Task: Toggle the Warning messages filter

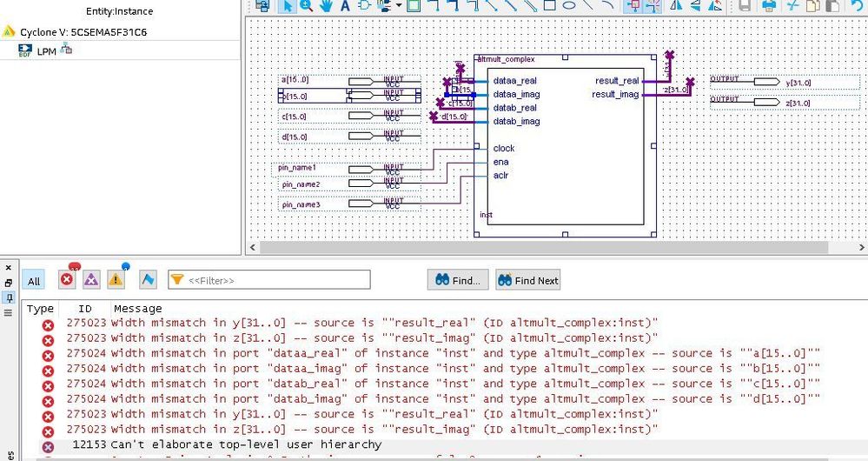Action: pos(116,279)
